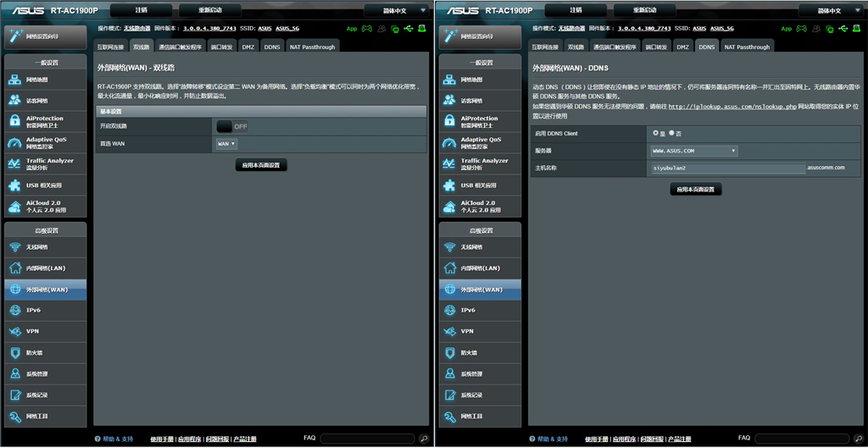Click FAQ search magnifier in Dual WAN window
This screenshot has width=868, height=448.
[424, 438]
